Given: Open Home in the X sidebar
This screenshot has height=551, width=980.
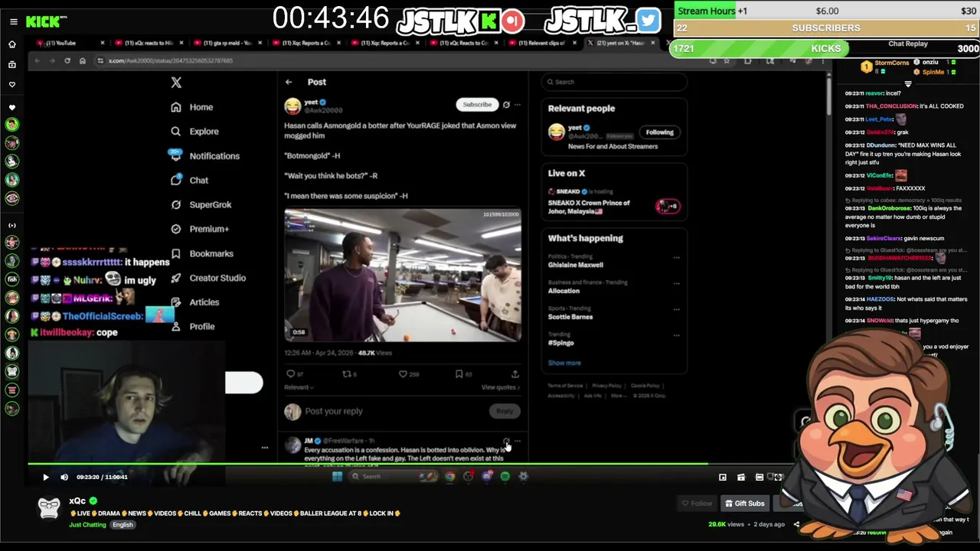Looking at the screenshot, I should tap(192, 107).
